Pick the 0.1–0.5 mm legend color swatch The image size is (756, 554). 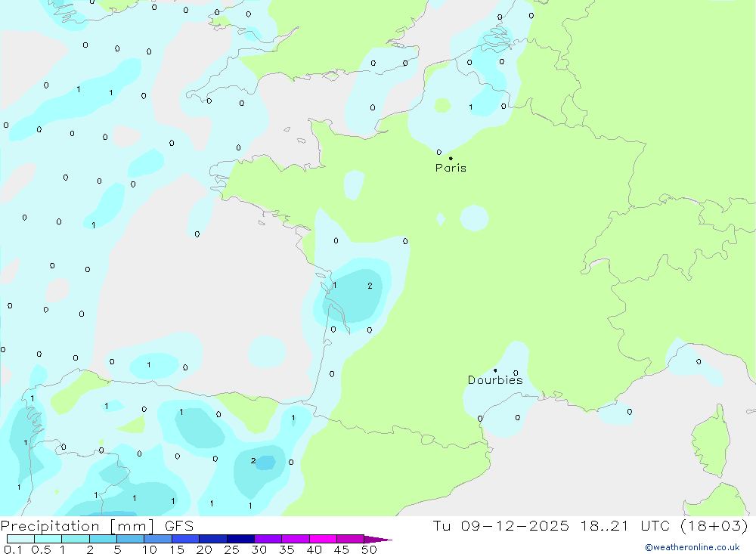(20, 539)
